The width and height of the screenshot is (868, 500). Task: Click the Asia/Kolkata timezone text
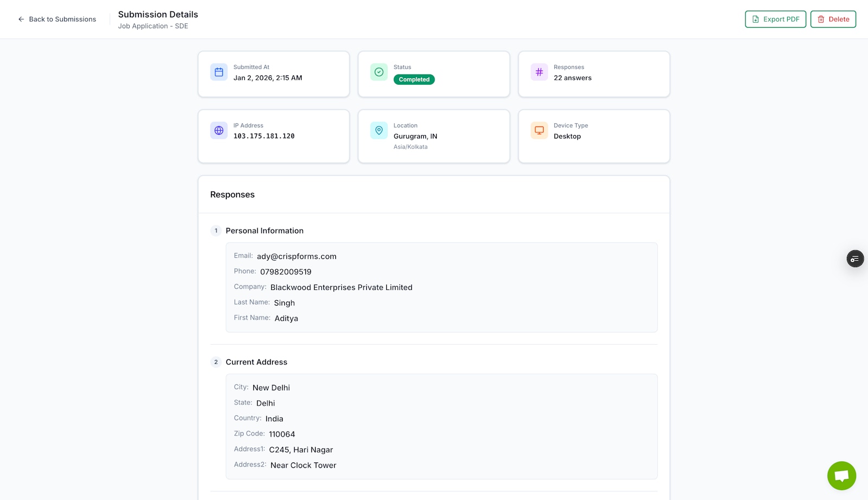pyautogui.click(x=411, y=147)
